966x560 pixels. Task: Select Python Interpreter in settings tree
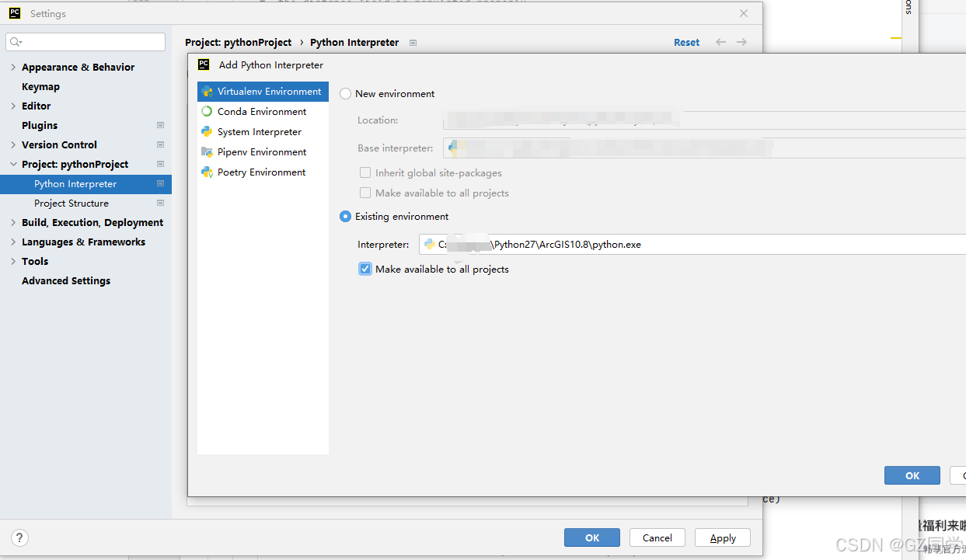click(85, 184)
